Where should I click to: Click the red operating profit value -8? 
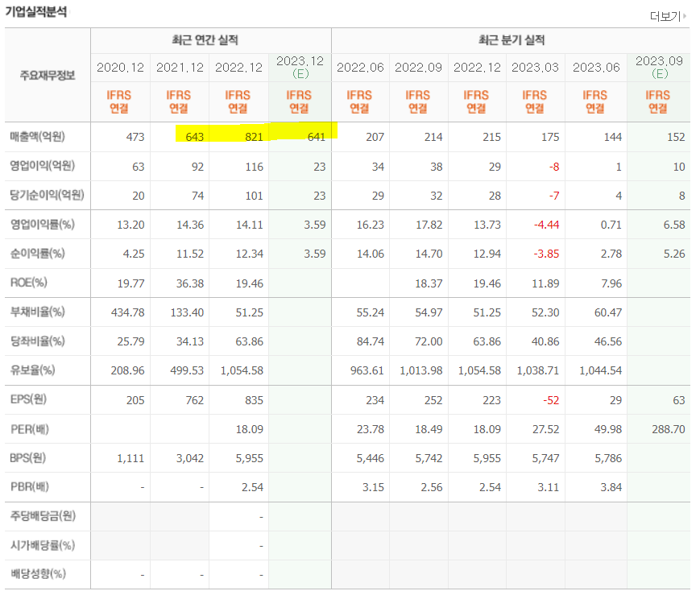pyautogui.click(x=554, y=167)
